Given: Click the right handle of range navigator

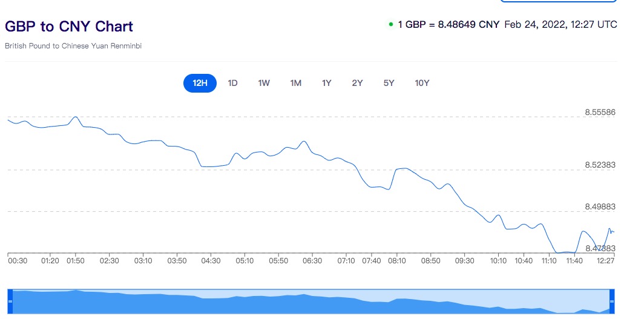Looking at the screenshot, I should (611, 301).
